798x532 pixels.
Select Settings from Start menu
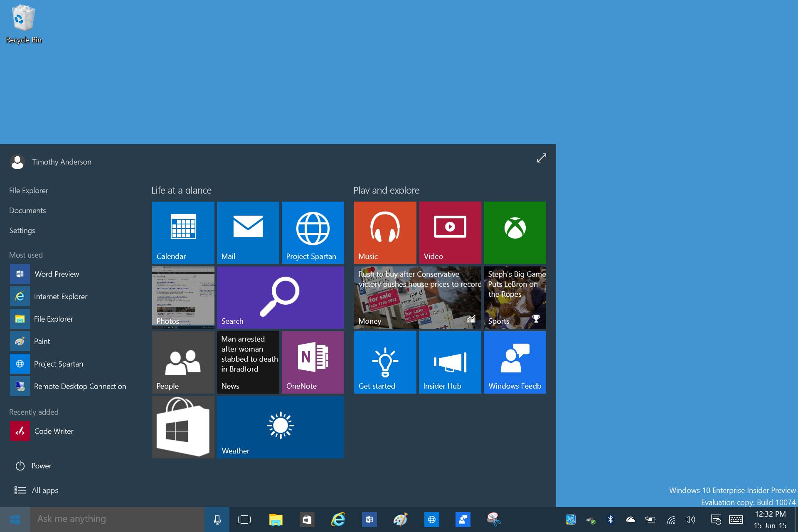point(22,230)
